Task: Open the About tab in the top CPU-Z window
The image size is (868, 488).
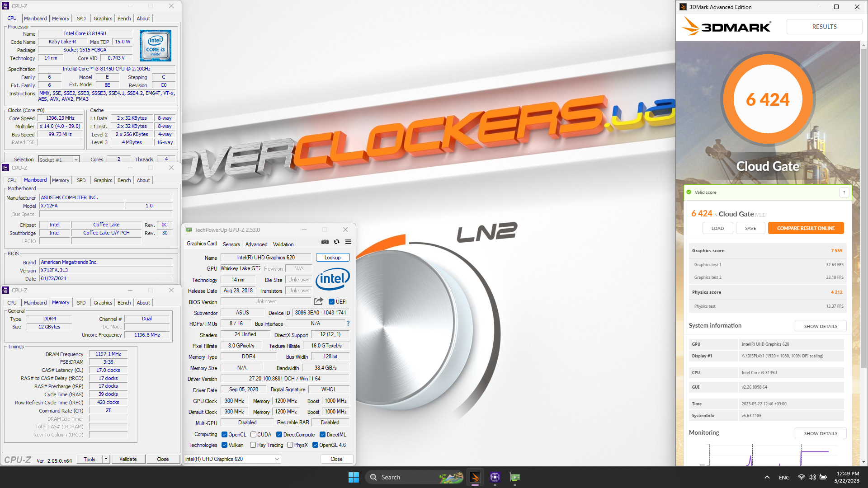Action: click(x=143, y=19)
